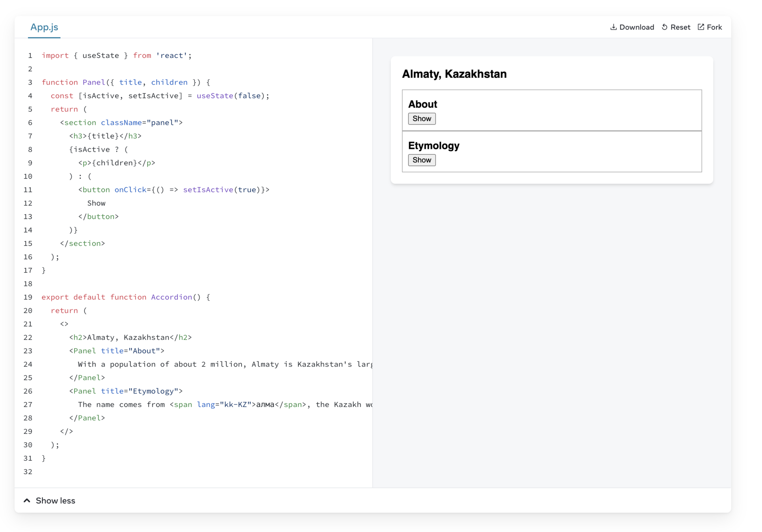Click the import statement on line 1
The image size is (762, 532).
pyautogui.click(x=116, y=56)
